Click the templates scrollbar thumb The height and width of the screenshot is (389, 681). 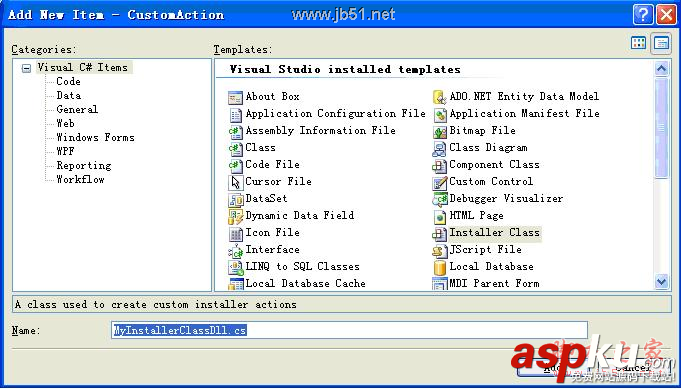point(661,127)
